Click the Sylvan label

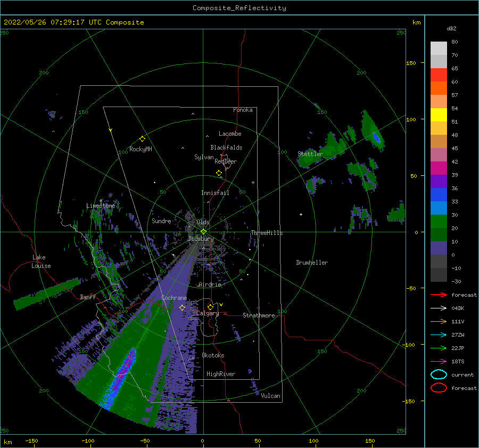(204, 157)
